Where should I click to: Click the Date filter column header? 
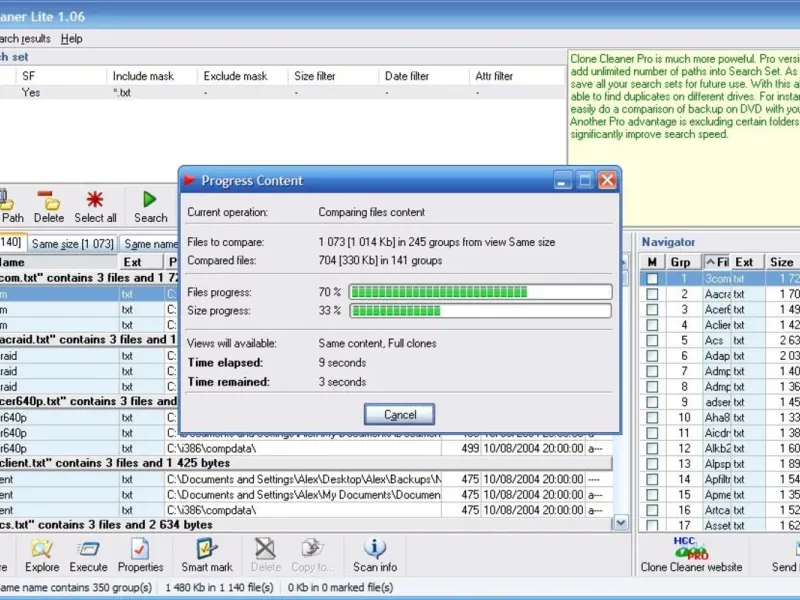point(423,76)
